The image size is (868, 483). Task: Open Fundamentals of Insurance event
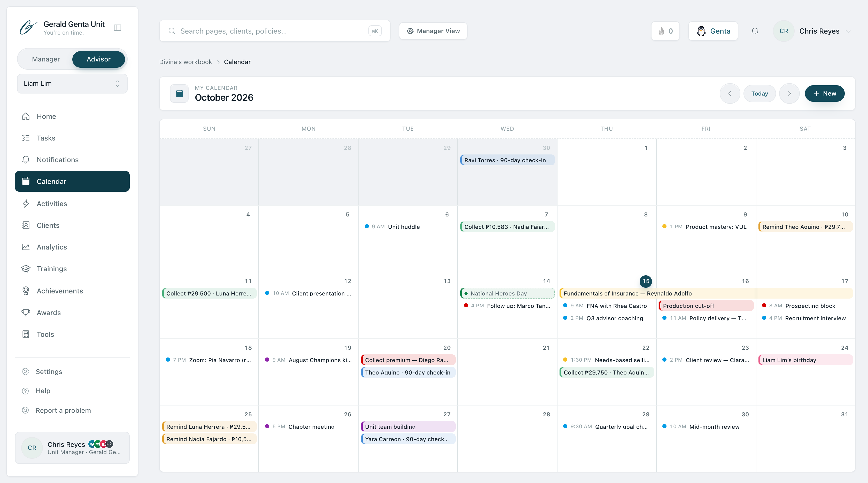(x=706, y=293)
